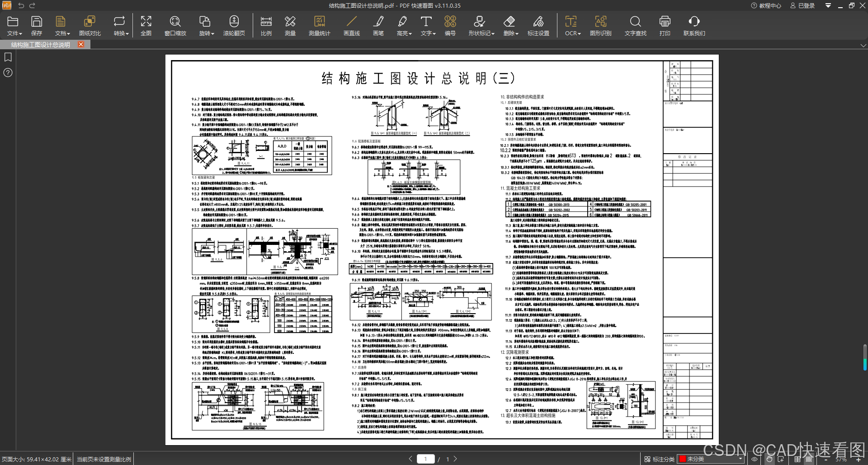868x465 pixels.
Task: Click the vertical scrollbar handle
Action: pyautogui.click(x=865, y=357)
